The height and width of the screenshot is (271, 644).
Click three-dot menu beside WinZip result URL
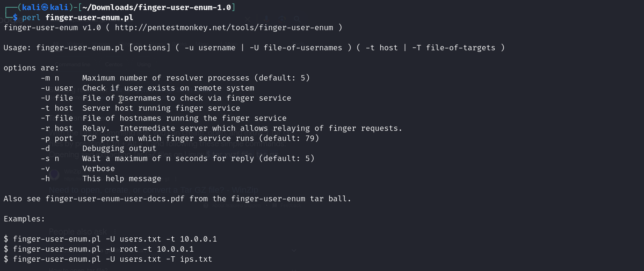pos(175,179)
